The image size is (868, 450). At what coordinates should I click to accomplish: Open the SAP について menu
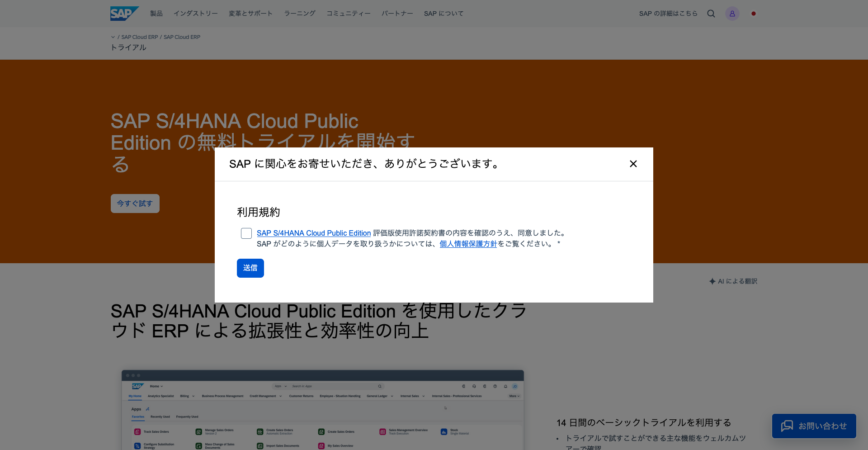point(444,14)
